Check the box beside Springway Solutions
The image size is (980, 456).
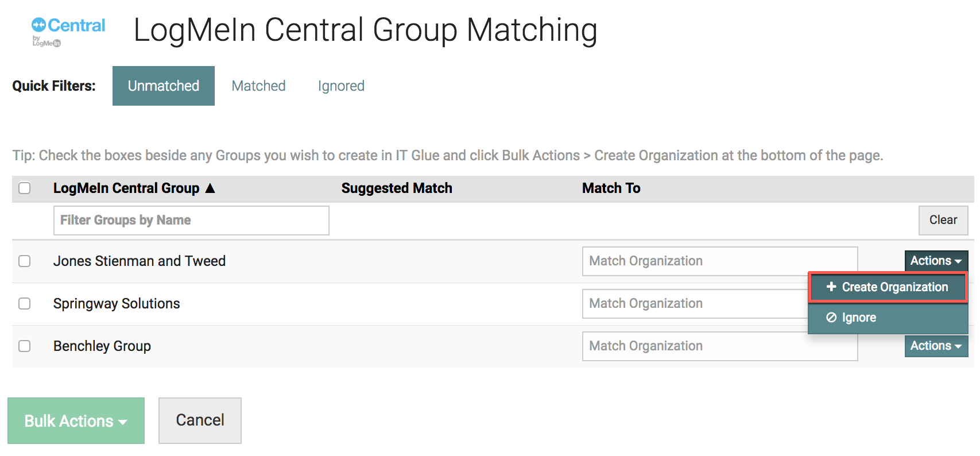point(24,303)
